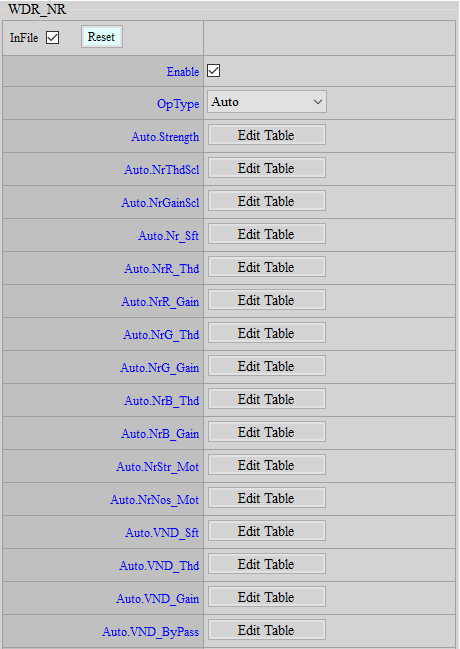Click the Auto.NrB_Gain label
This screenshot has width=460, height=649.
click(160, 434)
